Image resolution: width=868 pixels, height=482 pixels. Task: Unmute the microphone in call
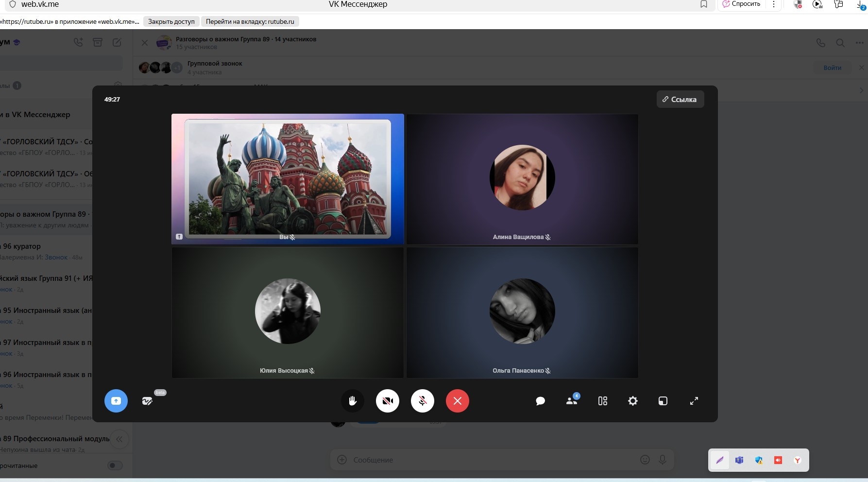click(423, 401)
